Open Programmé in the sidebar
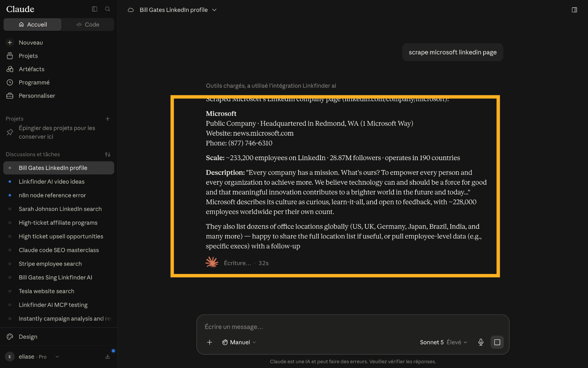 pos(59,82)
